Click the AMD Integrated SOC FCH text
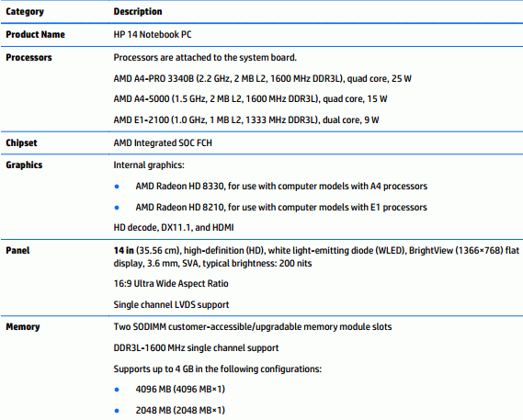Image resolution: width=523 pixels, height=420 pixels. click(163, 142)
